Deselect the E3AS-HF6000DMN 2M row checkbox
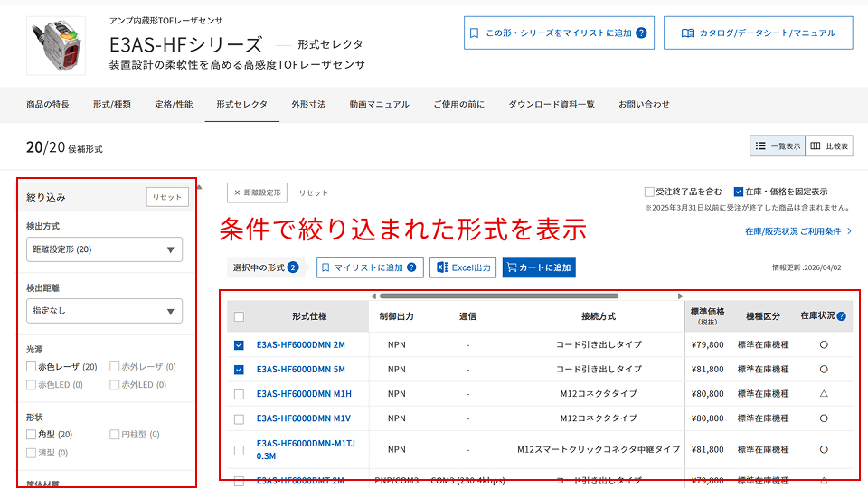Screen dimensions: 868x488 point(239,344)
